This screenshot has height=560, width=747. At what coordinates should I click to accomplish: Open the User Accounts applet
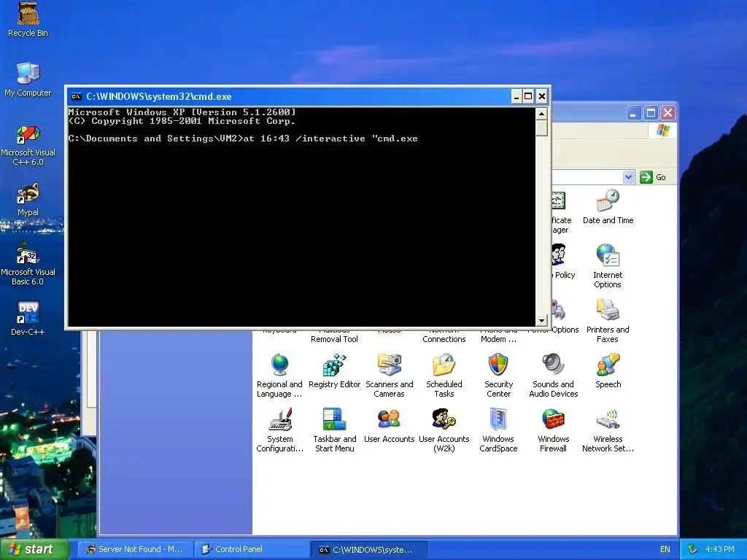pyautogui.click(x=390, y=425)
